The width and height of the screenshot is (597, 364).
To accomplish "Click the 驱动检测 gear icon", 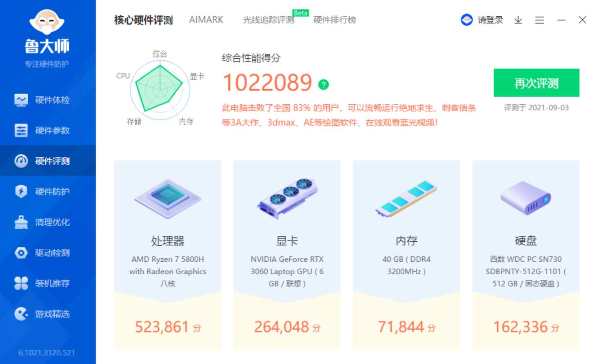I will [21, 253].
